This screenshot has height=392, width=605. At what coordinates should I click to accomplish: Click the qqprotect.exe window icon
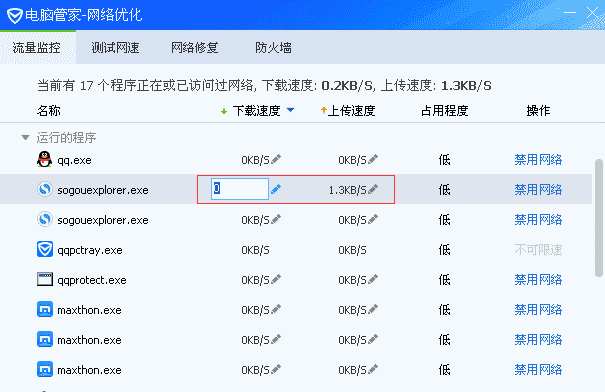(x=45, y=279)
